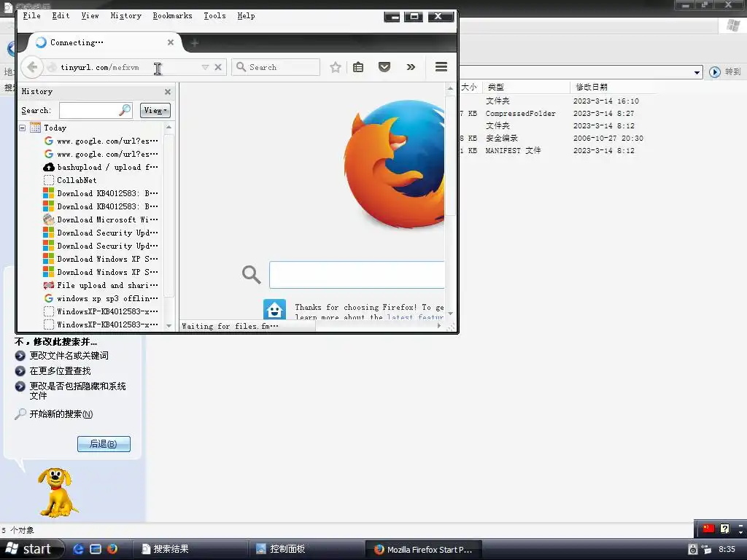The image size is (747, 560).
Task: Click the magnifier in History search box
Action: 124,110
